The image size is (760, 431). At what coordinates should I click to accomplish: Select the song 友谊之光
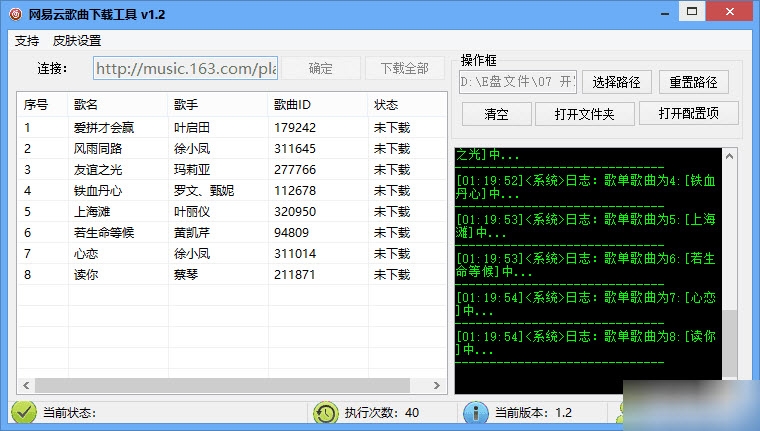(x=98, y=170)
